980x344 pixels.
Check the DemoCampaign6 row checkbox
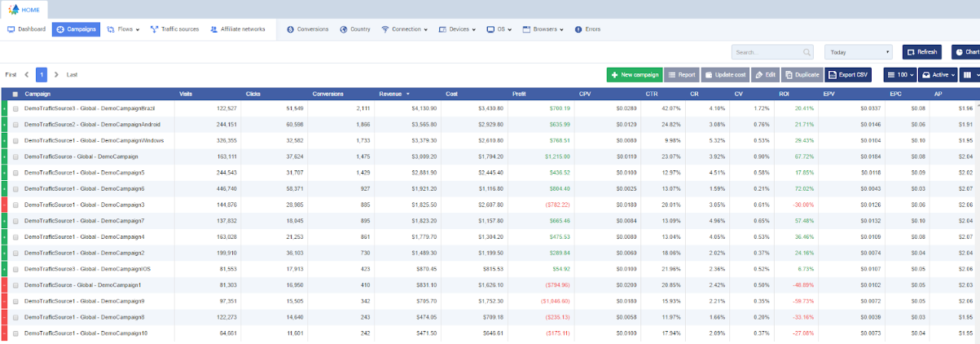[x=15, y=188]
